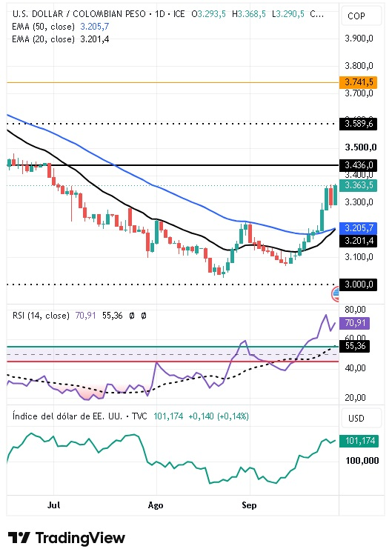392x549 pixels.
Task: Click the 3.900,0 price axis value
Action: pos(359,39)
